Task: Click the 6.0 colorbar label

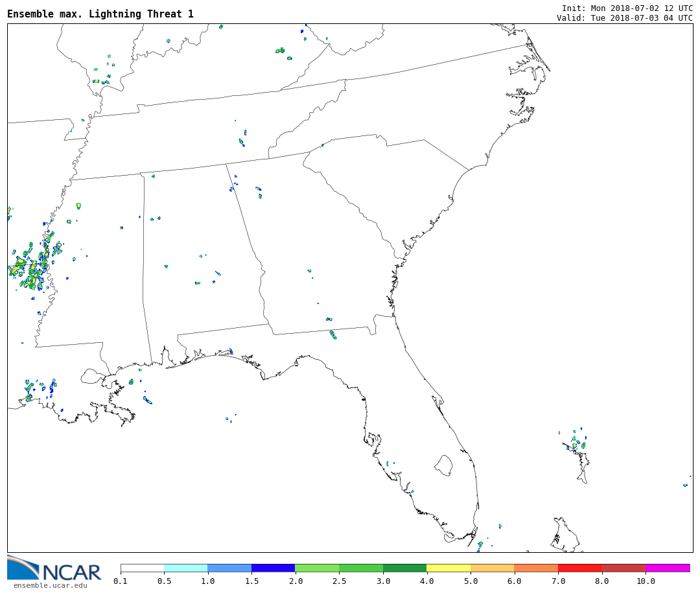Action: [x=514, y=581]
